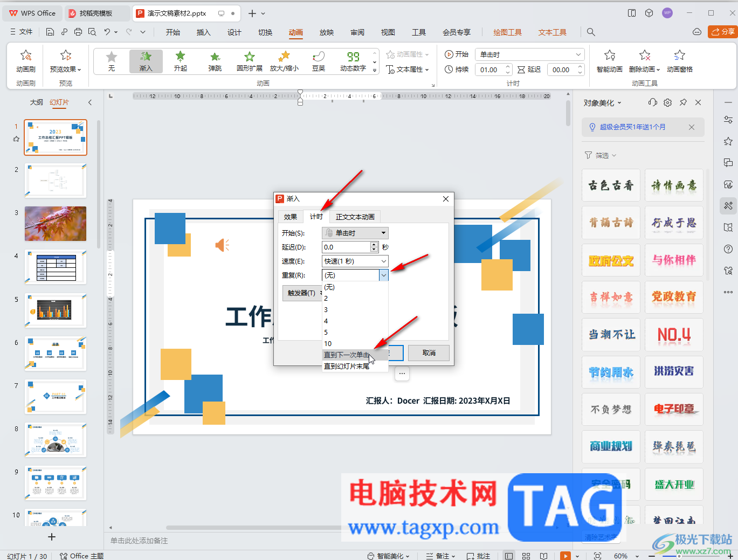
Task: Choose the 升起 rise animation effect
Action: [180, 61]
